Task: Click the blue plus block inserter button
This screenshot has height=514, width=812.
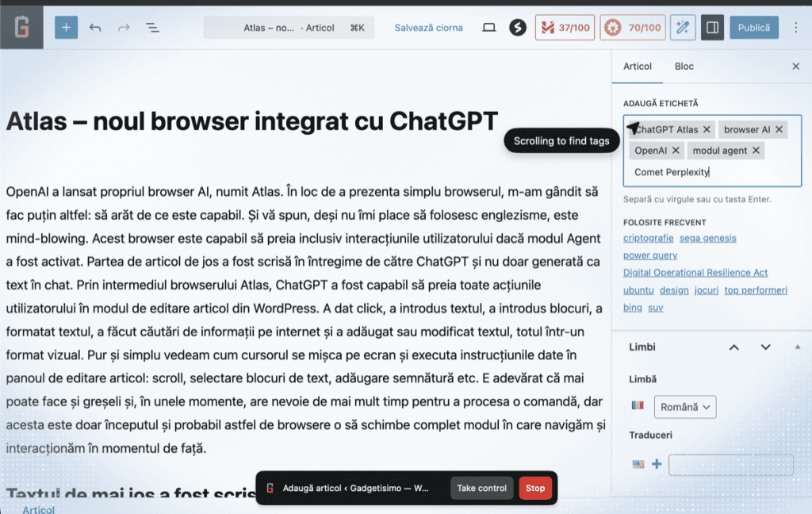Action: click(66, 28)
